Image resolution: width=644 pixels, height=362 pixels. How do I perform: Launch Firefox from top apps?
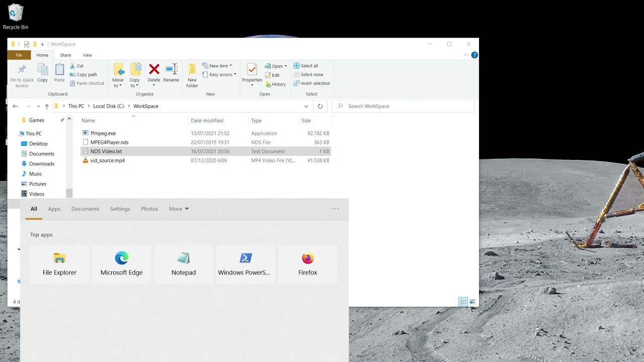307,264
